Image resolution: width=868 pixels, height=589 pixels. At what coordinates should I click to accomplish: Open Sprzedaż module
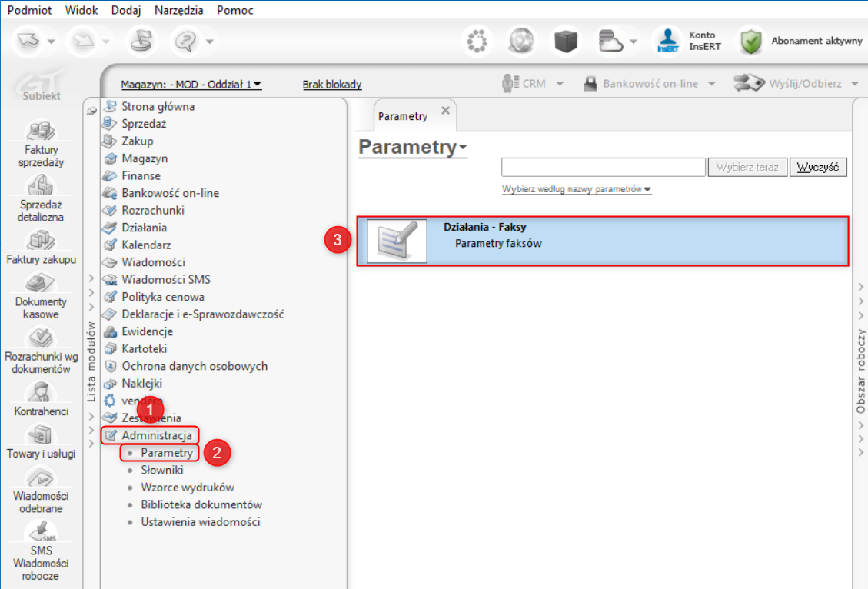pyautogui.click(x=144, y=124)
